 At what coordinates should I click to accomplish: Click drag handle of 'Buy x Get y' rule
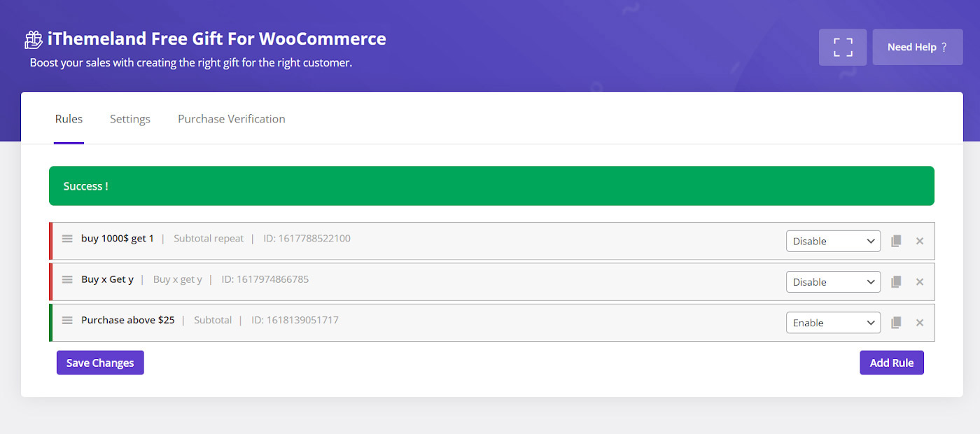click(67, 279)
